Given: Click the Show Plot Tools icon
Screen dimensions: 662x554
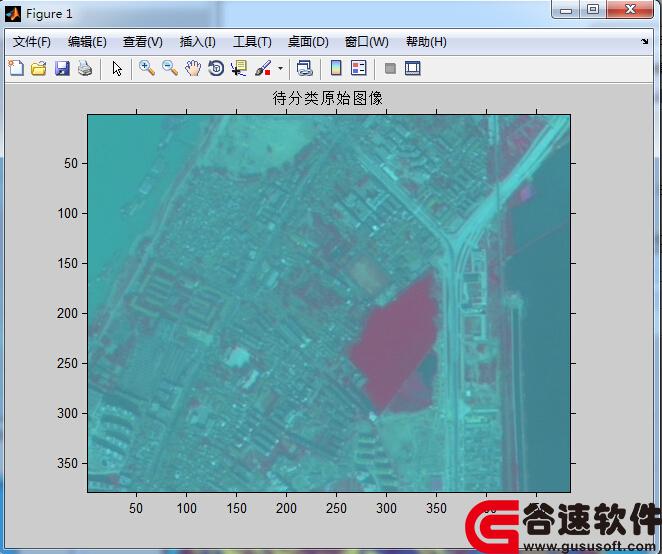Looking at the screenshot, I should tap(412, 68).
